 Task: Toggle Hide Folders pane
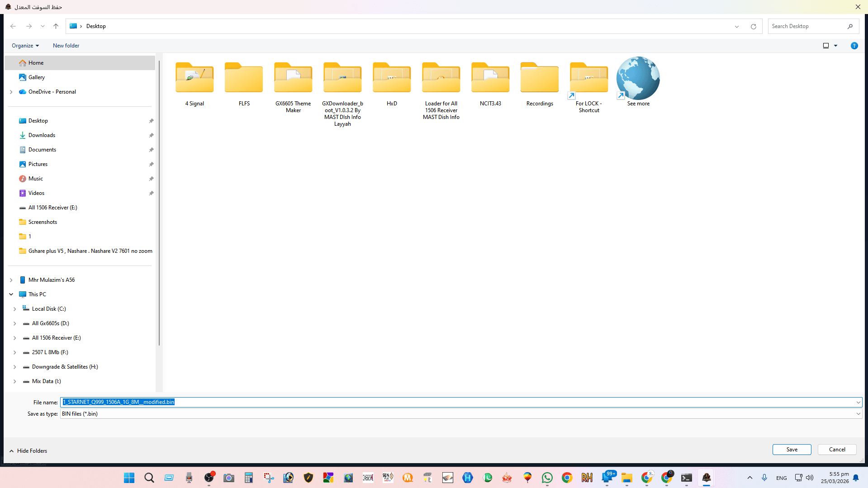click(x=28, y=451)
